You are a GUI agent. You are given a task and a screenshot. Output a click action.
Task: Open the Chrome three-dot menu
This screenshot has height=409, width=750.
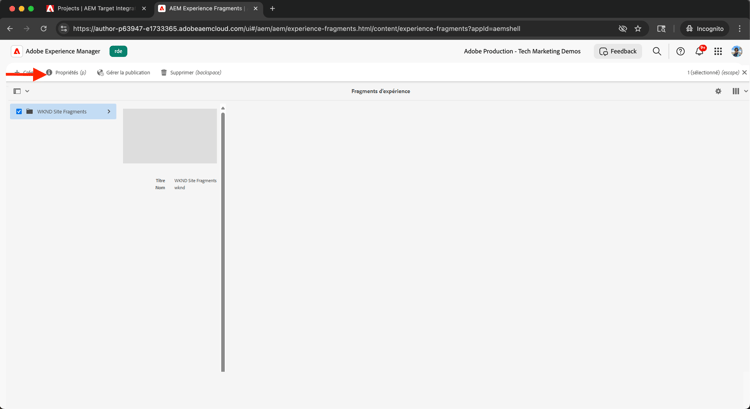(739, 29)
